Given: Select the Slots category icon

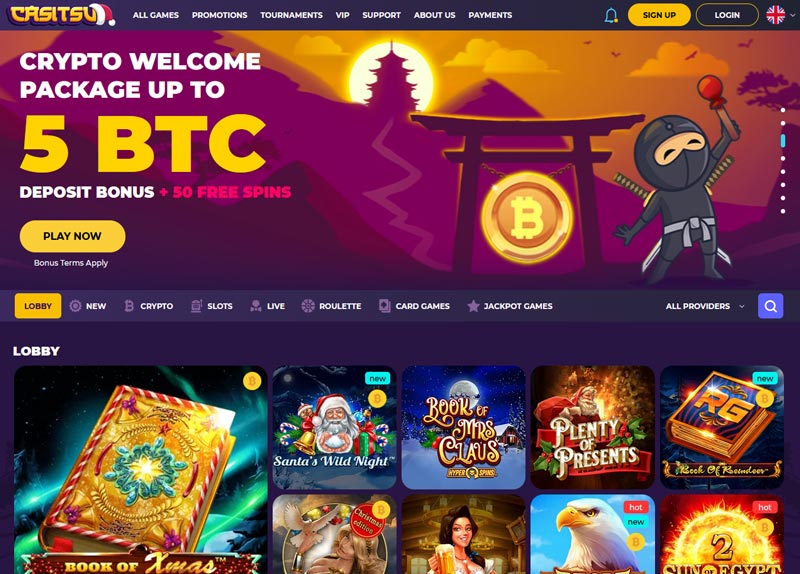Looking at the screenshot, I should tap(212, 306).
